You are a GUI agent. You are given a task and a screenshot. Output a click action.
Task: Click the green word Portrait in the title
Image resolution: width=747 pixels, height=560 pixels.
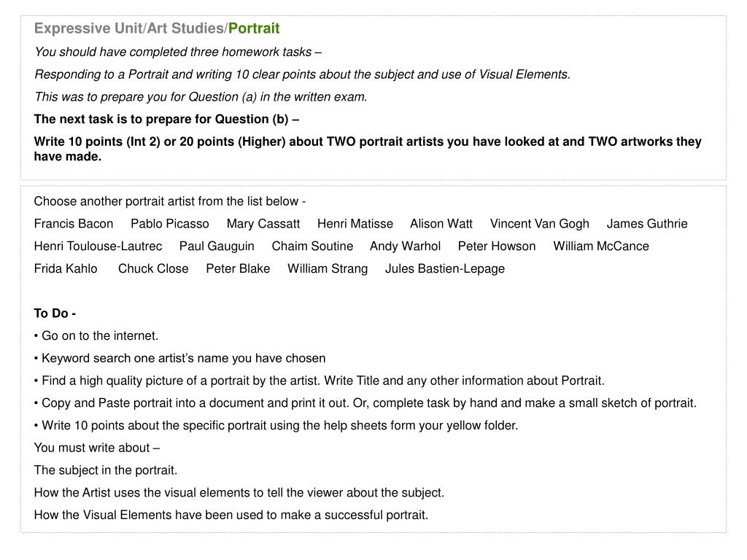[x=254, y=28]
